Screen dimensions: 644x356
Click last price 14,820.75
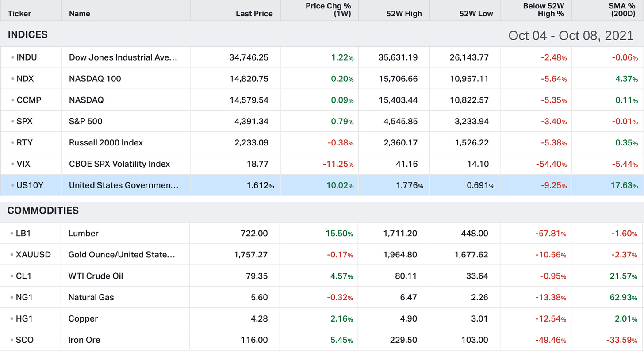click(x=249, y=79)
